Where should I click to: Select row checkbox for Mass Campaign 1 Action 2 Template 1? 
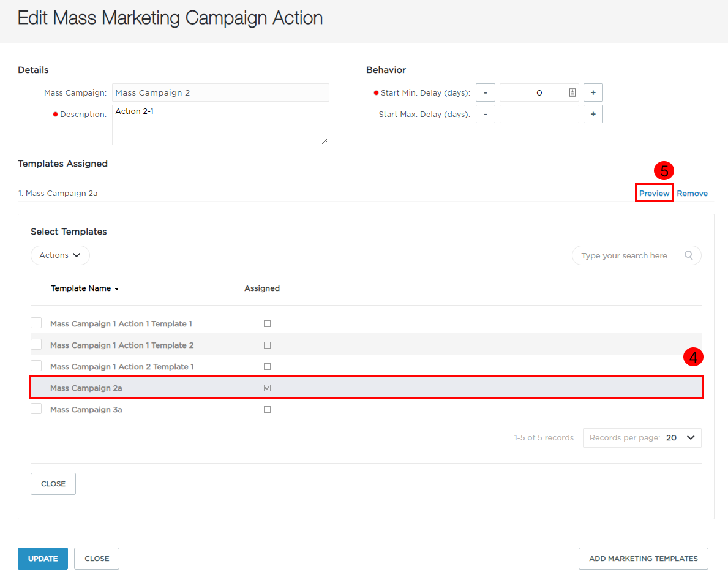pyautogui.click(x=36, y=366)
